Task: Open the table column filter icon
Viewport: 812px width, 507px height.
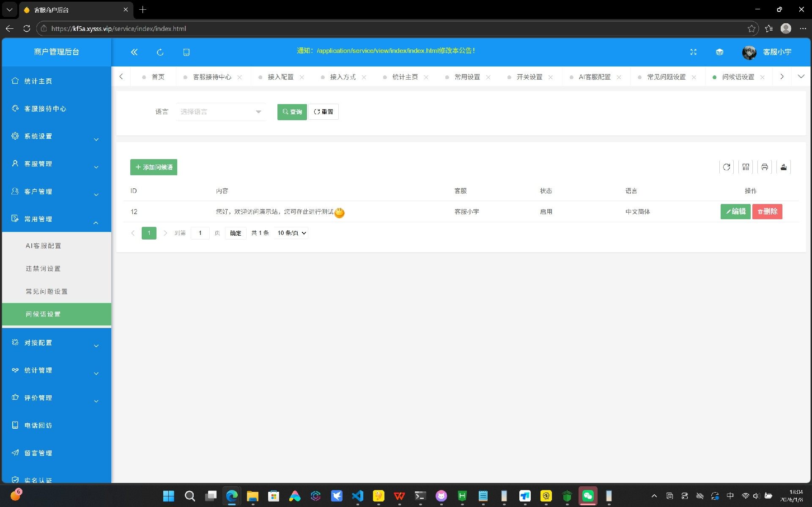Action: click(x=746, y=167)
